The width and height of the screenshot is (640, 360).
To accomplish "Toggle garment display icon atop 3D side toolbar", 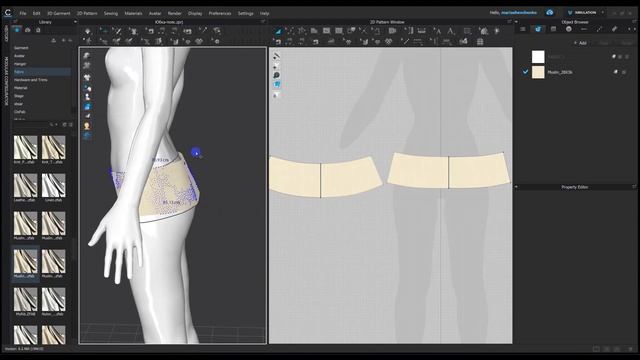I will pyautogui.click(x=87, y=56).
